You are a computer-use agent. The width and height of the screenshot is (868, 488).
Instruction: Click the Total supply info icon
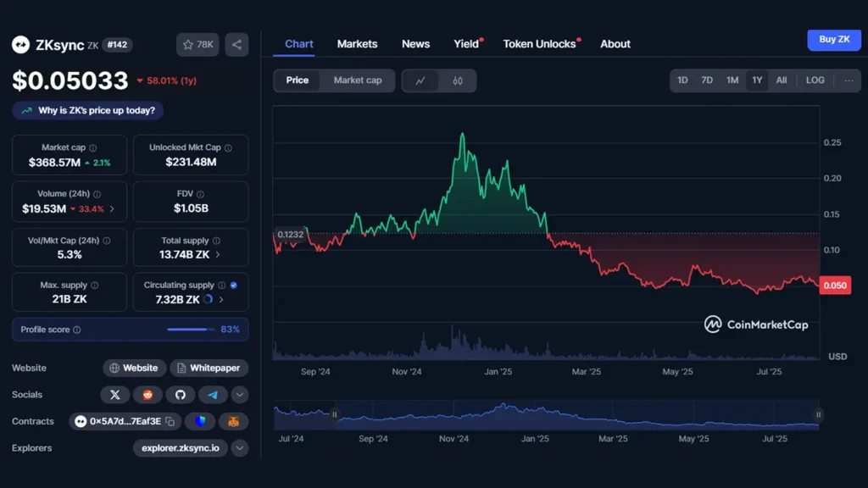[216, 241]
